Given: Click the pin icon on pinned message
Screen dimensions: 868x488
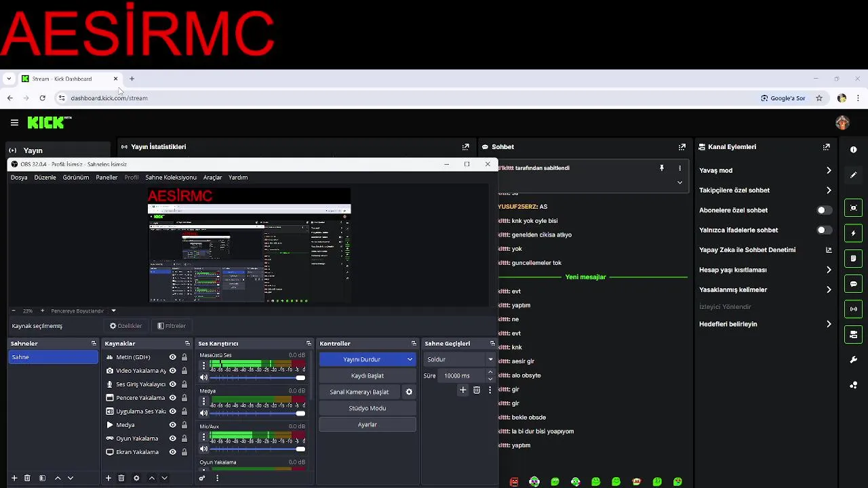Looking at the screenshot, I should point(662,168).
